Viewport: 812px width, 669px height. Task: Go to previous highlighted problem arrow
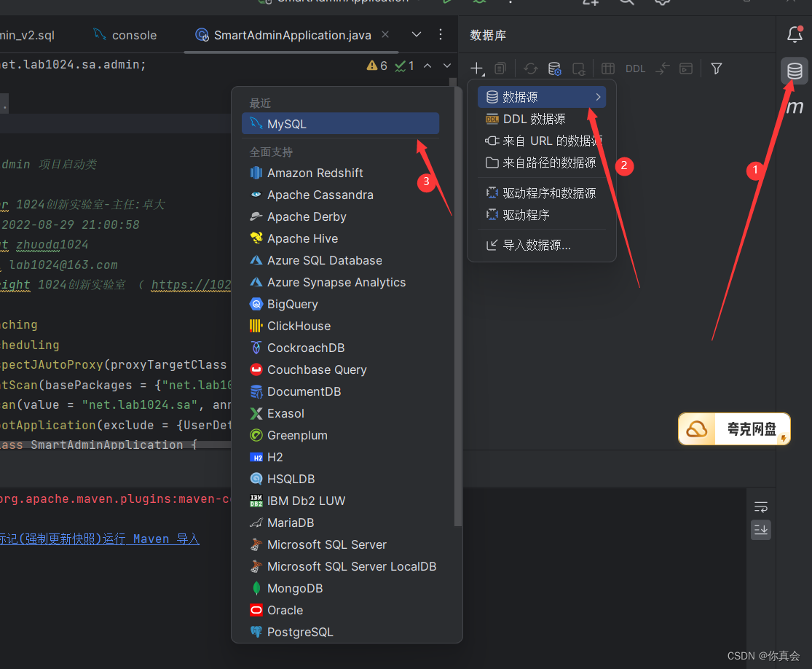click(x=427, y=66)
